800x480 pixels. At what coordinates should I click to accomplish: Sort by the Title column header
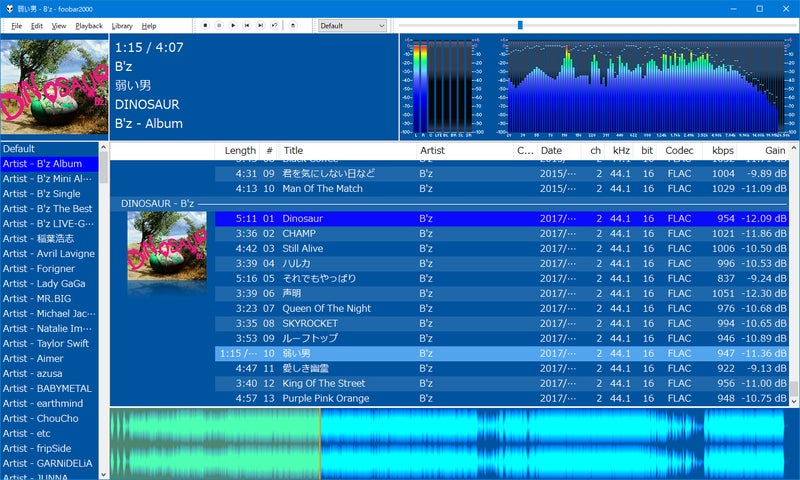(293, 150)
